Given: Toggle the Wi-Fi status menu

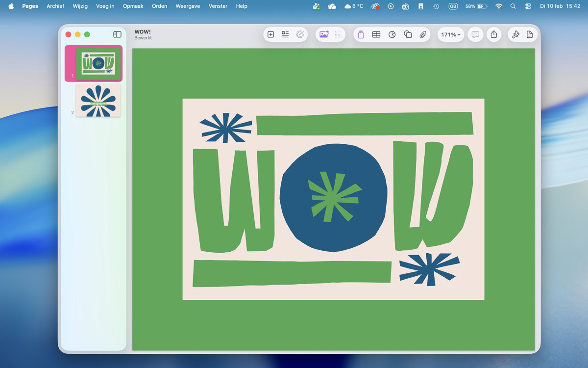Looking at the screenshot, I should (x=499, y=6).
